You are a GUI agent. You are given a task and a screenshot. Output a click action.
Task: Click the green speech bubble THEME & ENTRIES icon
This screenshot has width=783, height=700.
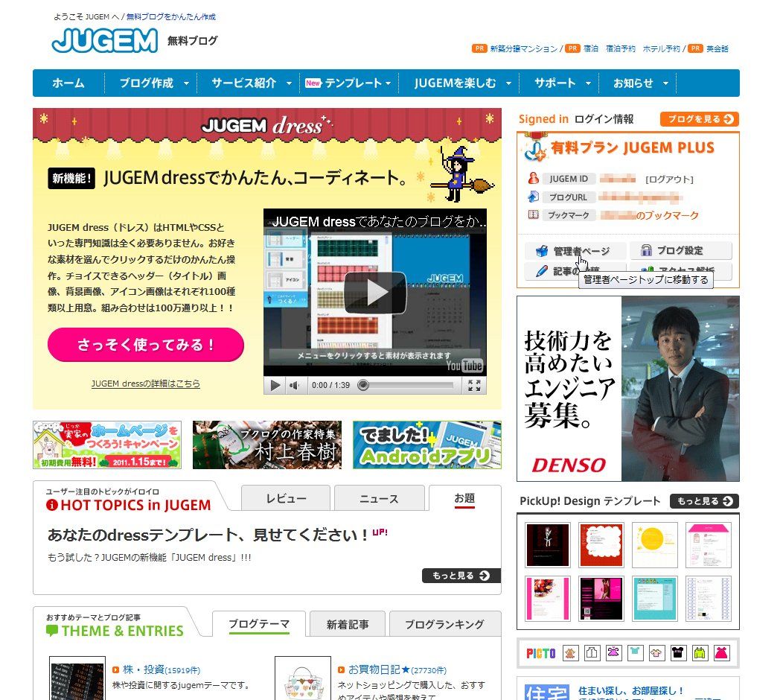point(52,631)
